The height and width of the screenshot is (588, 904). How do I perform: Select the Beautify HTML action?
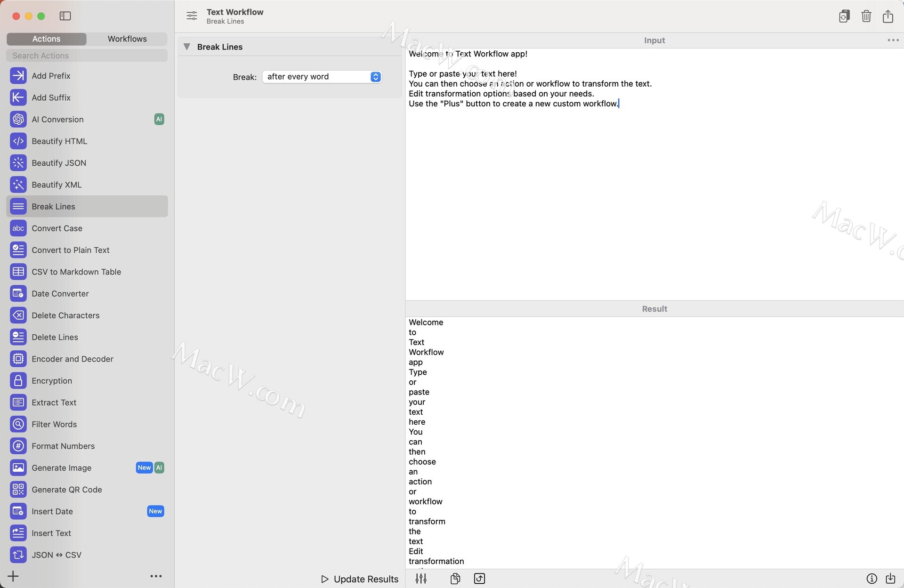pos(87,141)
